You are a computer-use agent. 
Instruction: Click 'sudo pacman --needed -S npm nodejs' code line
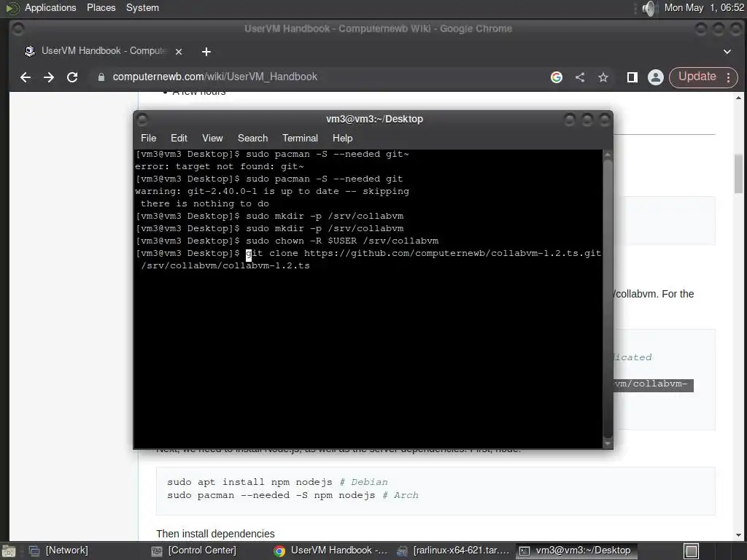tap(293, 495)
